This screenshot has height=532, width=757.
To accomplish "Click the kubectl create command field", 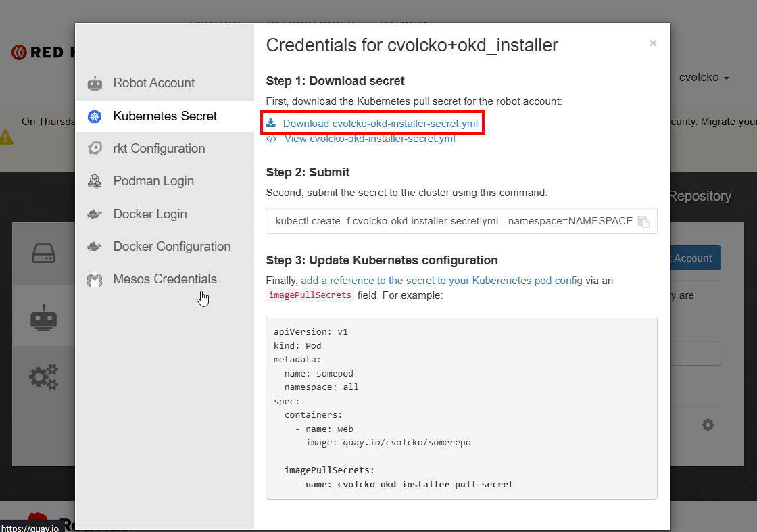I will click(453, 221).
